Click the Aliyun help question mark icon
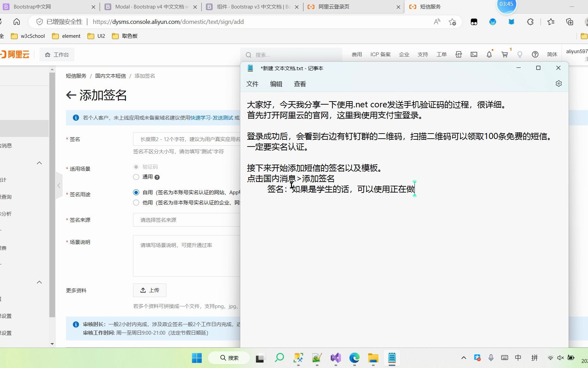The width and height of the screenshot is (588, 368). (x=535, y=54)
